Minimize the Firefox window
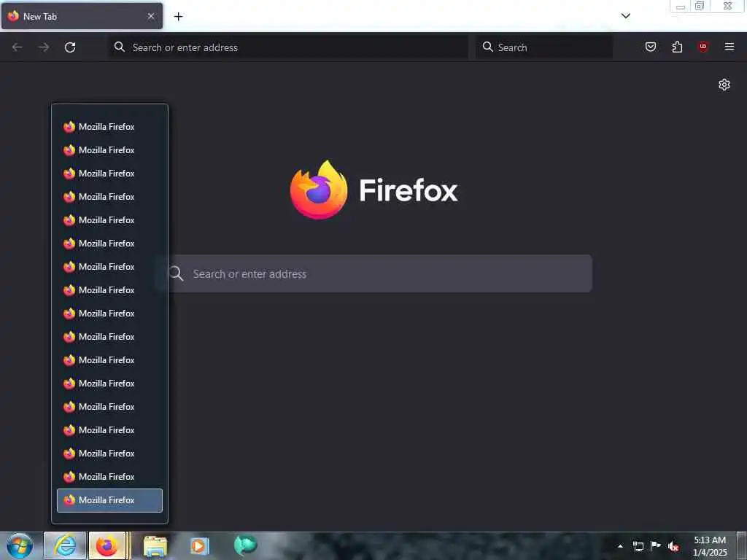 click(x=681, y=6)
